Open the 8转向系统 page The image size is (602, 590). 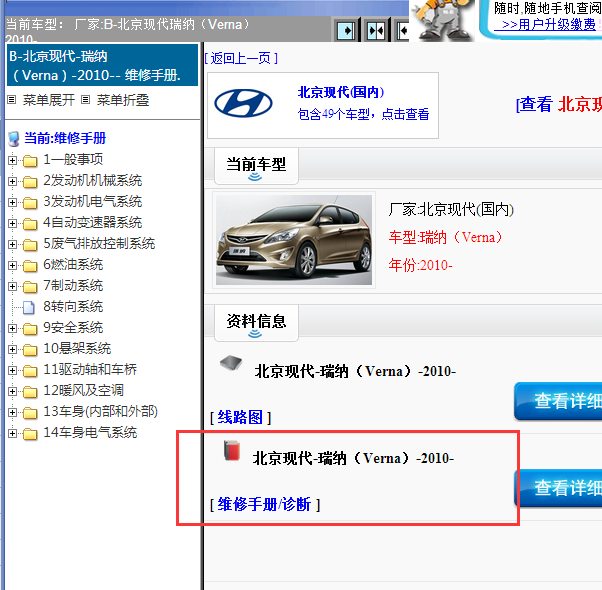(x=73, y=307)
